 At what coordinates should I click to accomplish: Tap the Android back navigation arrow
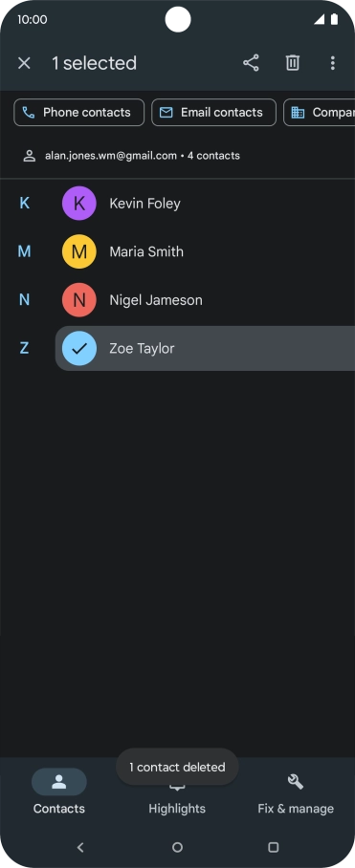click(x=80, y=847)
